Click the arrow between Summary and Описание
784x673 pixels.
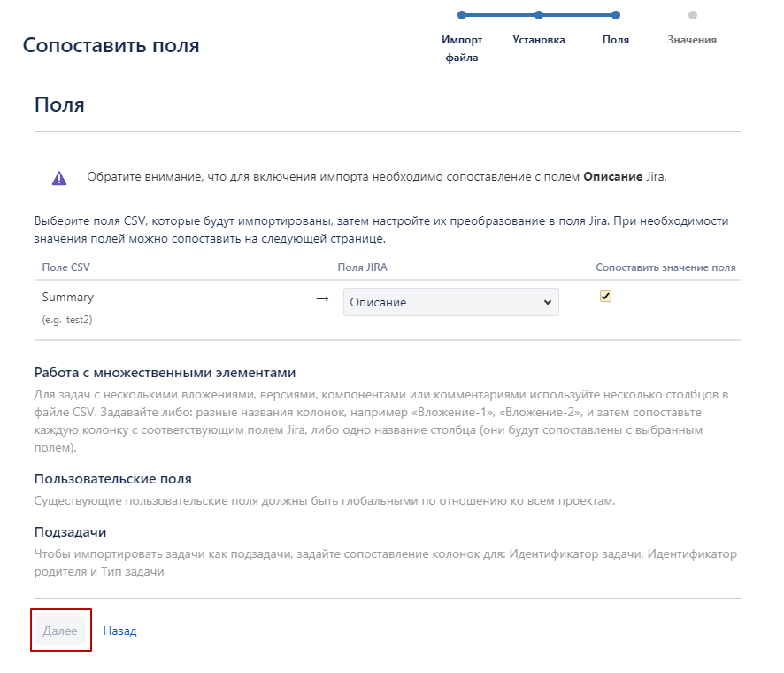(x=320, y=301)
